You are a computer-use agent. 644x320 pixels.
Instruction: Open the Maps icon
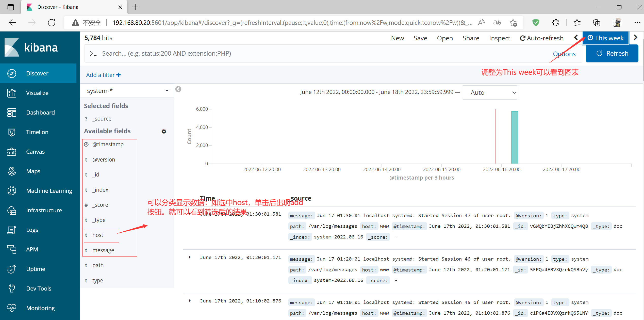click(x=12, y=171)
